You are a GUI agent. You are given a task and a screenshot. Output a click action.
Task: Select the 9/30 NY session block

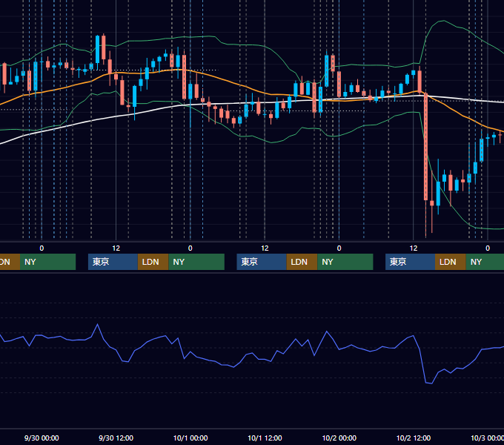tap(196, 262)
